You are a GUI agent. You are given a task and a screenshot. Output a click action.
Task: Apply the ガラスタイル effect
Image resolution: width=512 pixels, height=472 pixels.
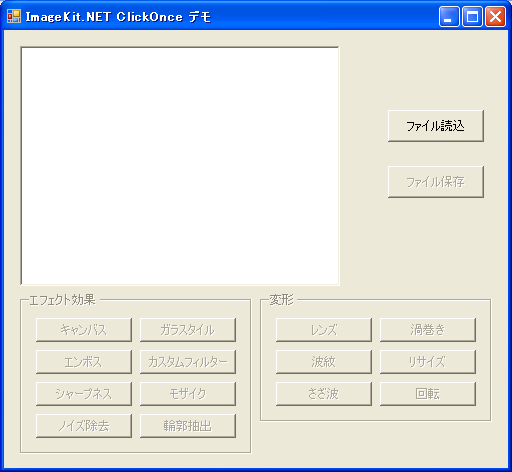[x=188, y=330]
